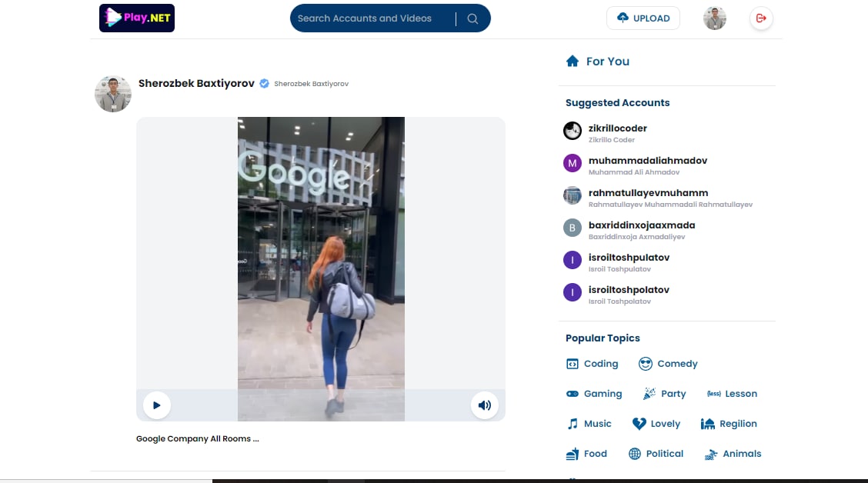The height and width of the screenshot is (483, 868).
Task: Click the Upload button
Action: [x=643, y=18]
